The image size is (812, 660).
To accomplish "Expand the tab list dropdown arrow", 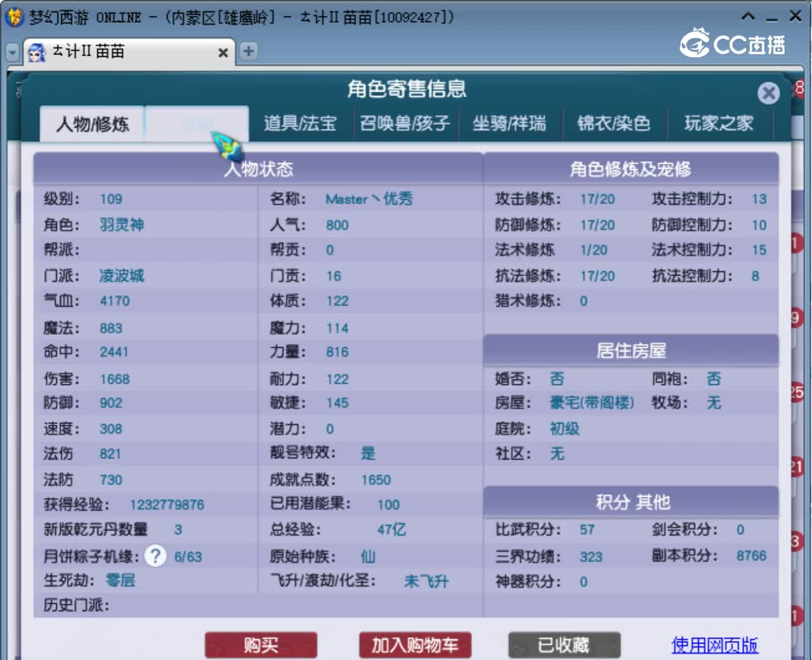I will pos(12,52).
